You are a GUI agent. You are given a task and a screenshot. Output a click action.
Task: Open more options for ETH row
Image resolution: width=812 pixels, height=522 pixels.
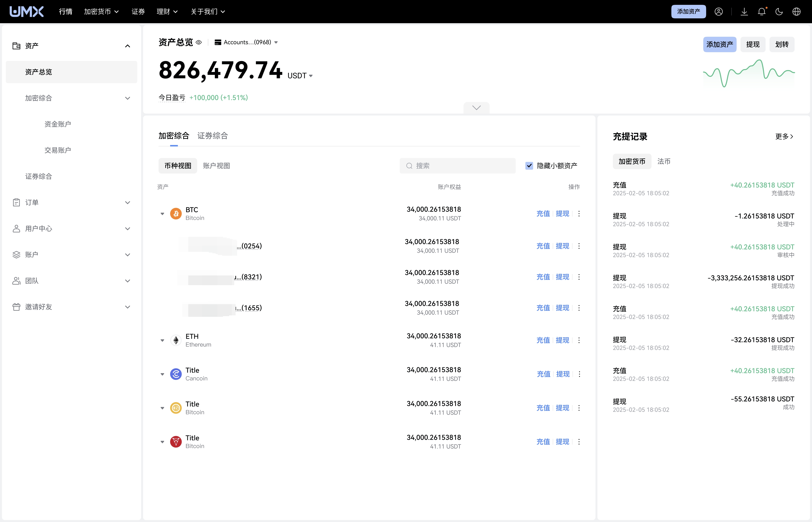pos(579,340)
